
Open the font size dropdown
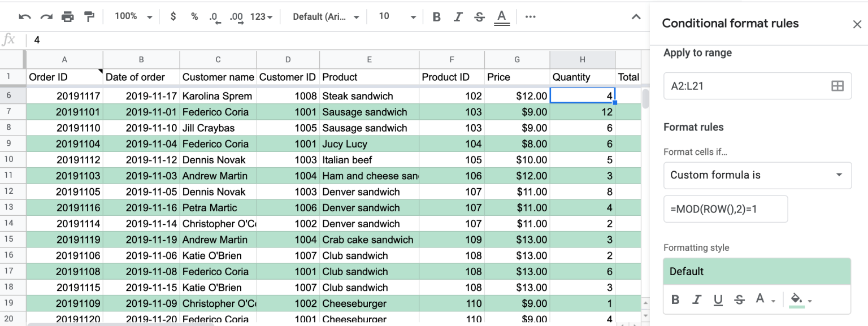pos(394,16)
